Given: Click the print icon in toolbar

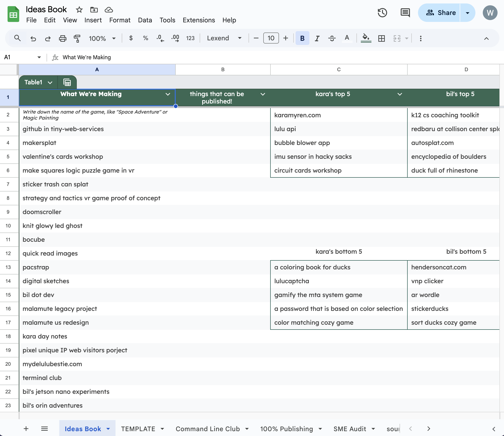Looking at the screenshot, I should (62, 38).
